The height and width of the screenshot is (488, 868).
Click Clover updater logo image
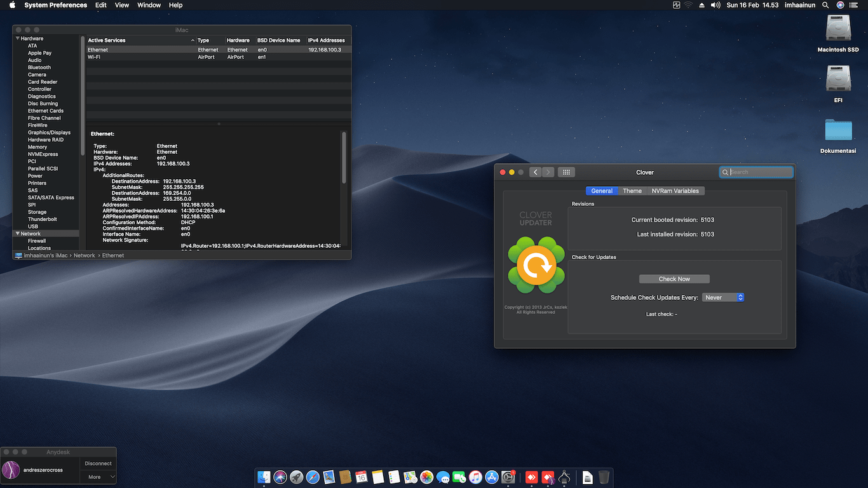(536, 265)
